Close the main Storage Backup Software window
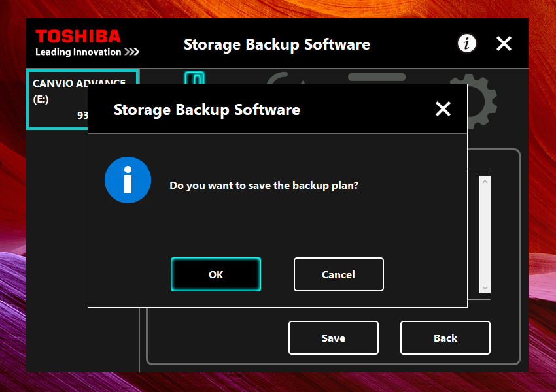Screen dimensions: 556x392 click(x=504, y=44)
